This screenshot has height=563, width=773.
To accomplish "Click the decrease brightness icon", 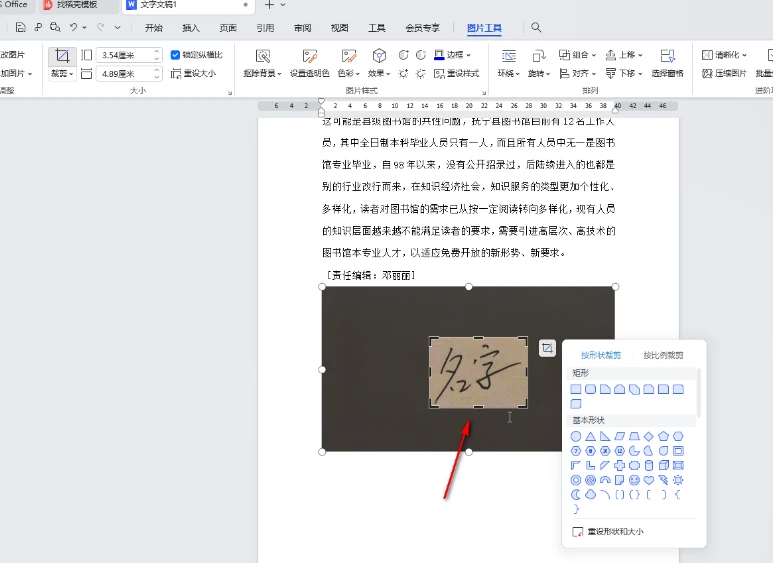I will click(x=421, y=73).
